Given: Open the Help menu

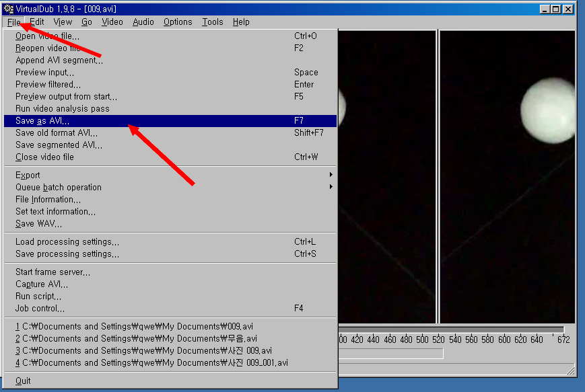Looking at the screenshot, I should [241, 22].
